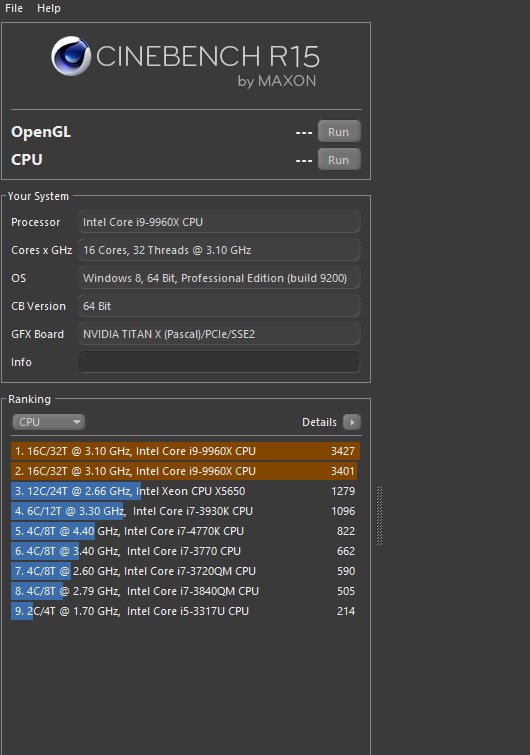Click the Cores x GHz field

point(219,250)
